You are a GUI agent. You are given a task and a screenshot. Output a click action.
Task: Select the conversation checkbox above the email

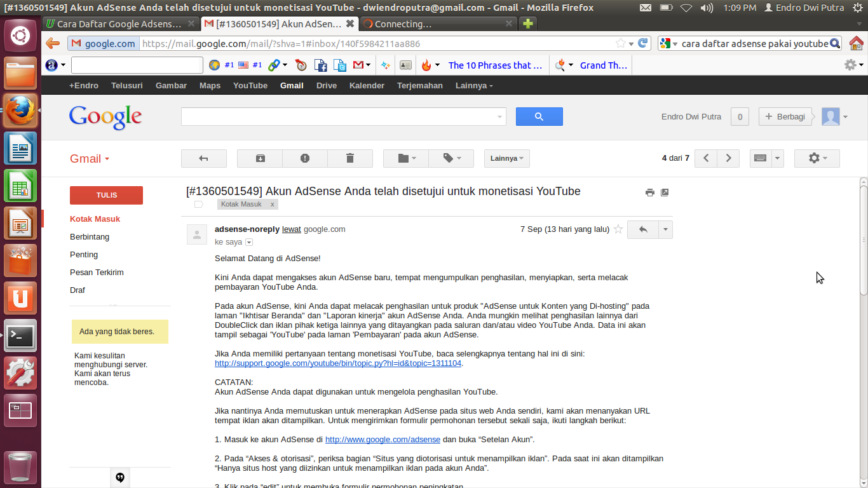pos(199,204)
